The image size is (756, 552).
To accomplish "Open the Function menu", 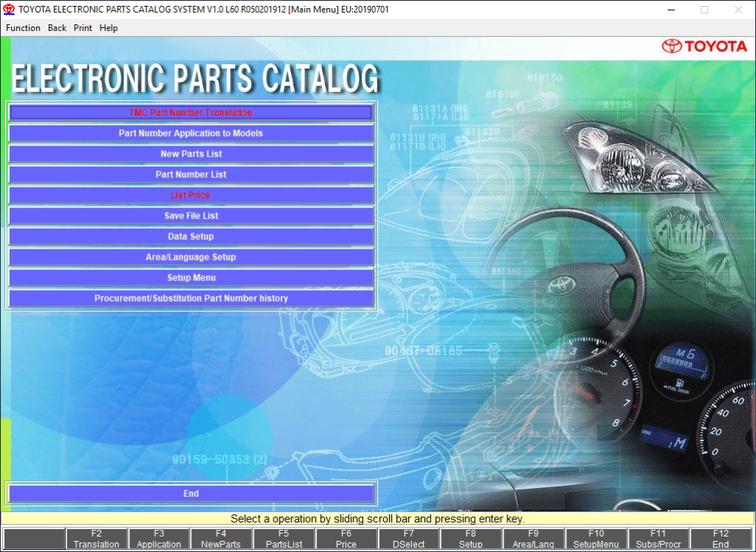I will tap(22, 27).
